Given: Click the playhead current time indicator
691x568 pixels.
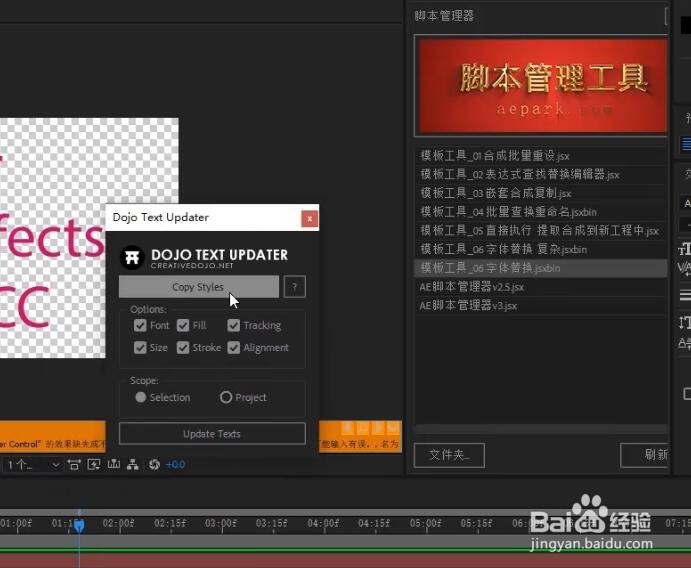Looking at the screenshot, I should point(79,524).
